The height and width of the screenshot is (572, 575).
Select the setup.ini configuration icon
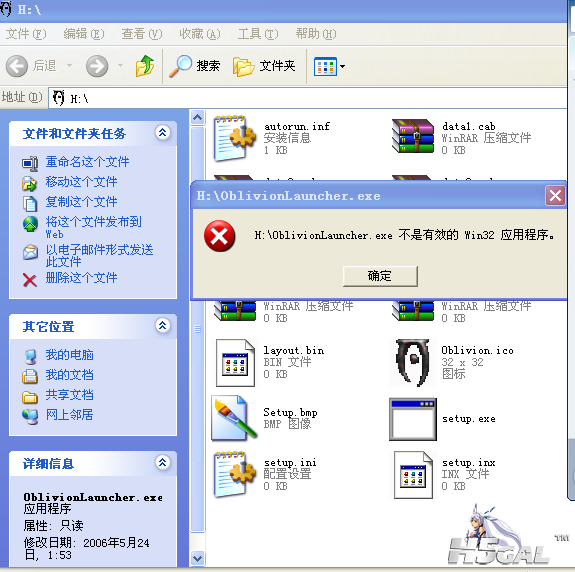[234, 474]
